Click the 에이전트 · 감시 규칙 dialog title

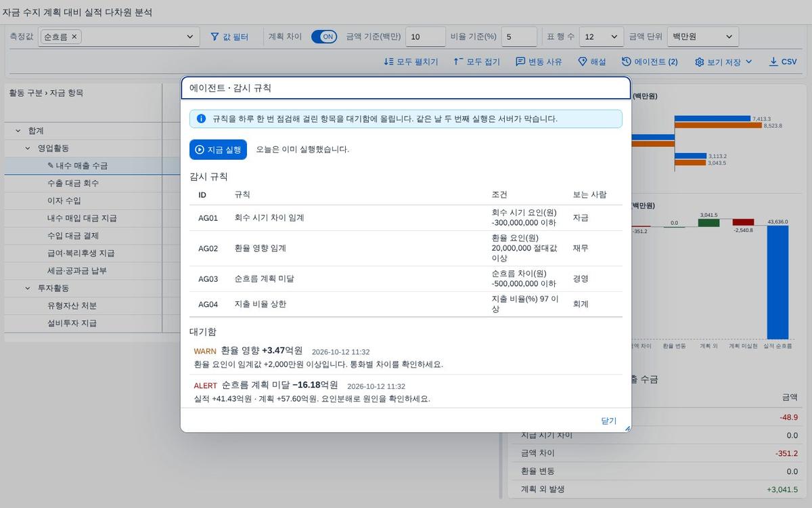tap(230, 88)
